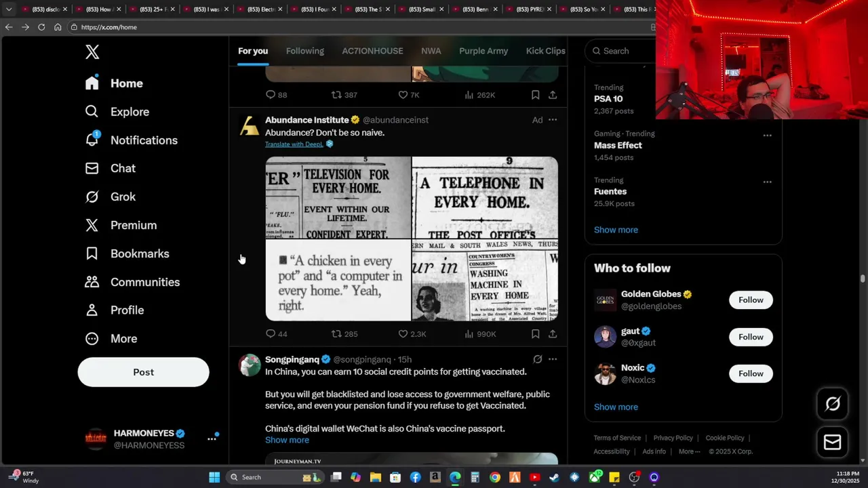Screen dimensions: 868x488
Task: Go to Home in the sidebar
Action: [114, 83]
